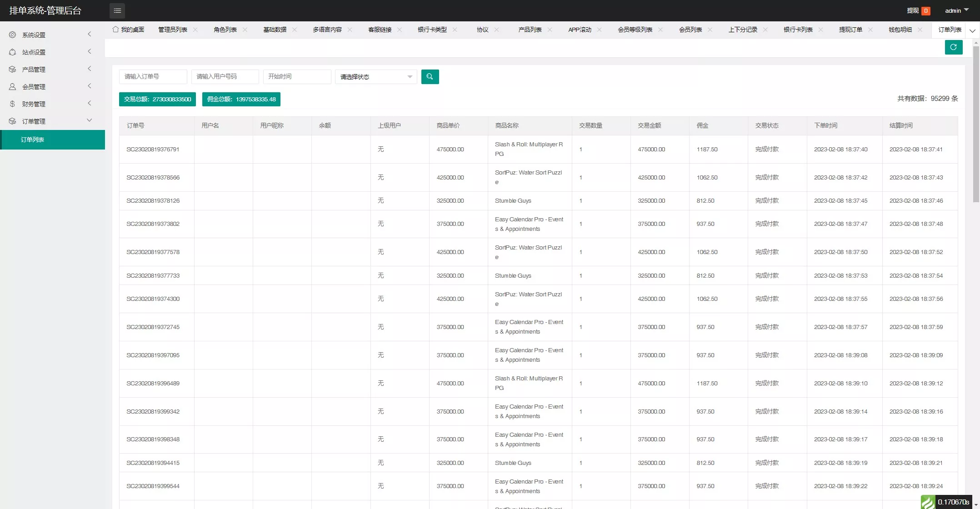Viewport: 980px width, 509px height.
Task: Click the green search magnifier button
Action: pyautogui.click(x=430, y=77)
